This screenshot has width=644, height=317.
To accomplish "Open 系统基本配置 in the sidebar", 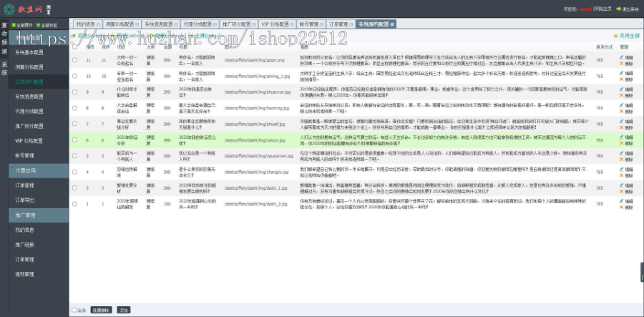I will [29, 52].
